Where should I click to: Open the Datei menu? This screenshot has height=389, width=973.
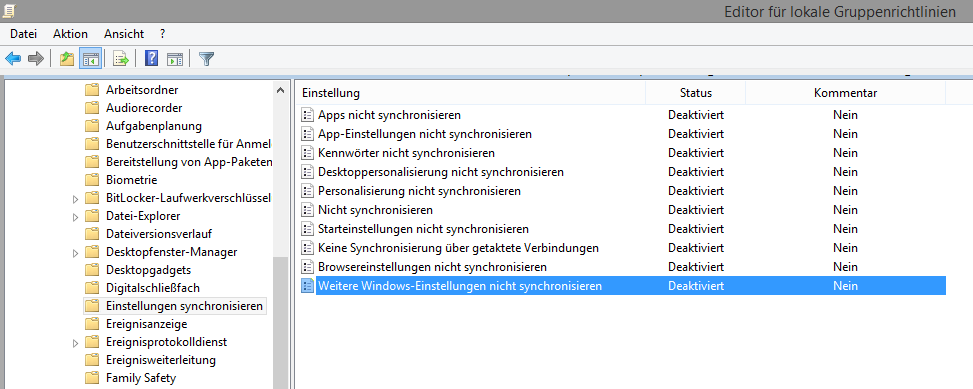click(x=24, y=34)
